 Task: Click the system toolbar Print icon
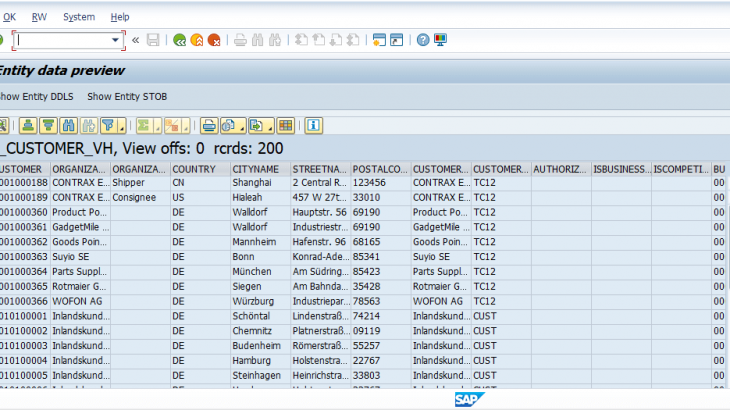pyautogui.click(x=240, y=40)
